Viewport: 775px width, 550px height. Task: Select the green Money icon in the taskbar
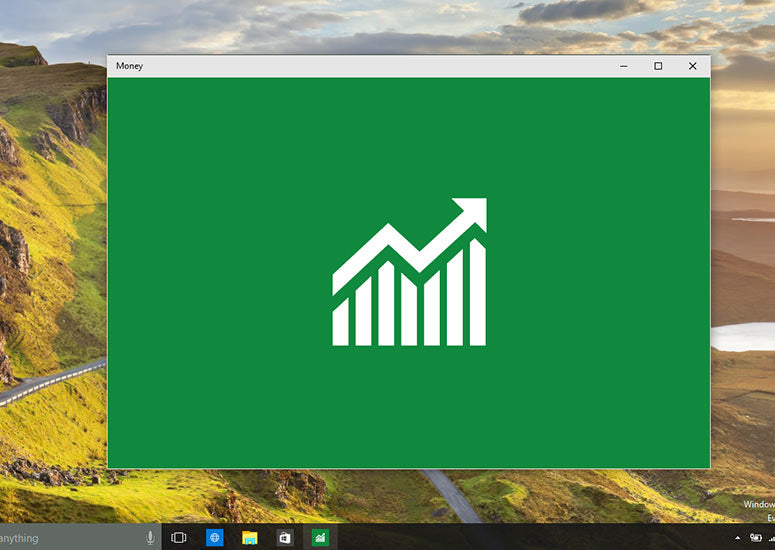(x=320, y=538)
